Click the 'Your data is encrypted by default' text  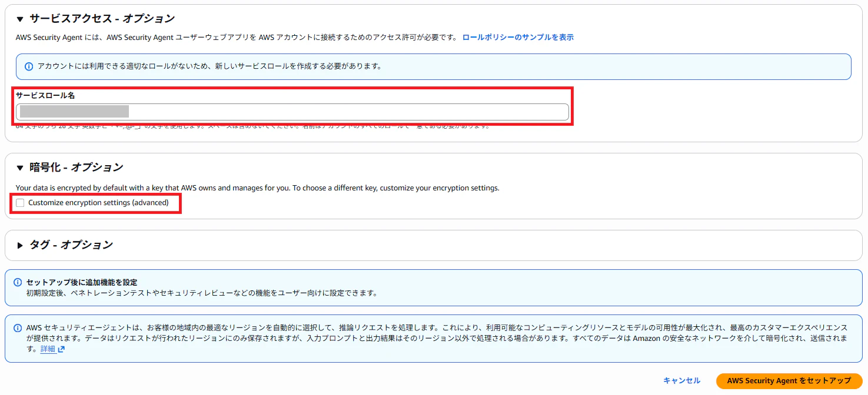coord(257,188)
